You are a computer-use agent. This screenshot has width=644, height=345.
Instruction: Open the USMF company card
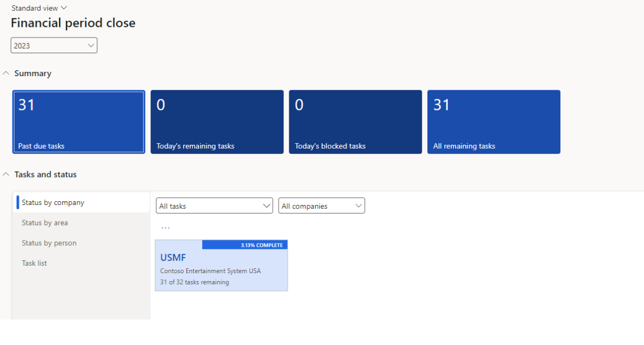pyautogui.click(x=221, y=266)
